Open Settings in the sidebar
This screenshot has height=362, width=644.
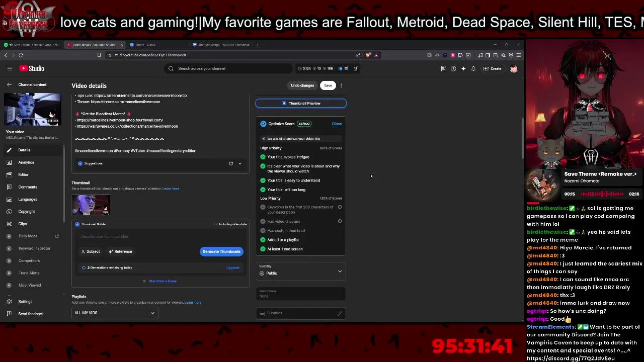pos(32,302)
